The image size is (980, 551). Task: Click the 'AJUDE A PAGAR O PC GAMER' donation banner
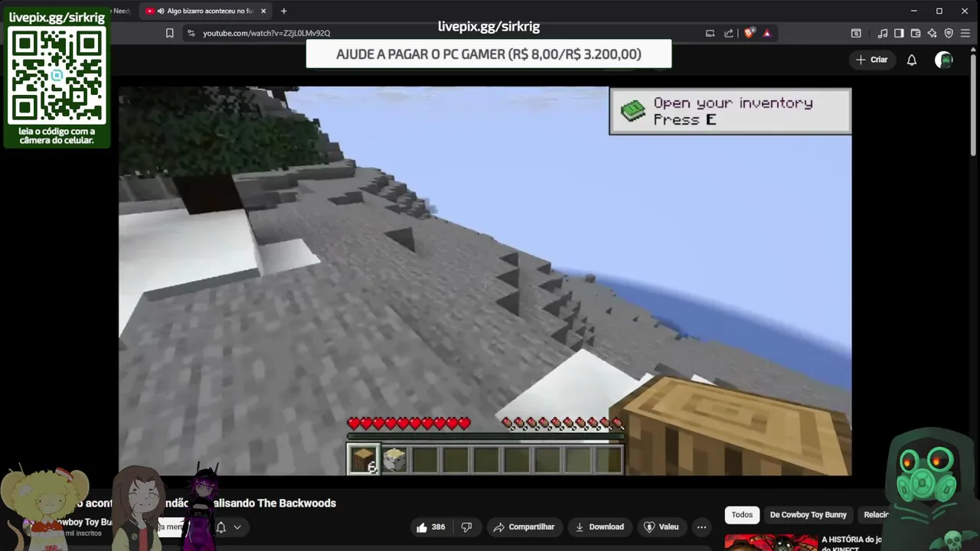[x=488, y=54]
